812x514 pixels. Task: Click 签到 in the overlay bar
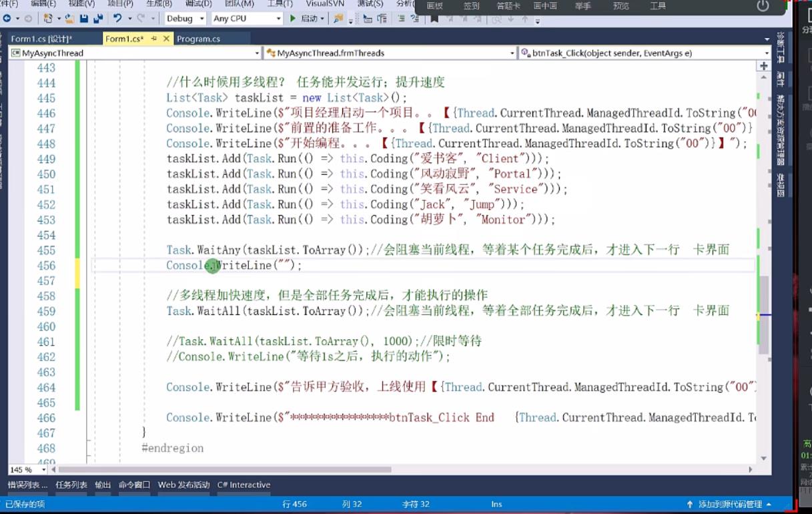(x=471, y=6)
